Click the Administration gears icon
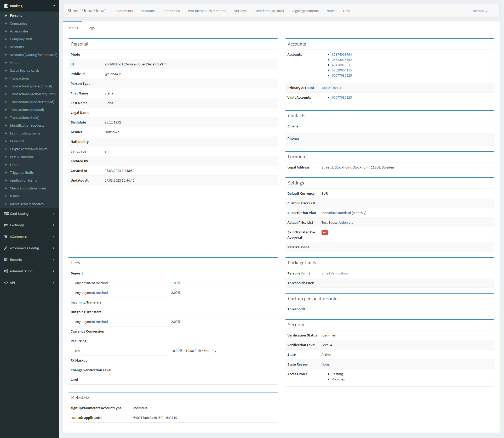Image resolution: width=504 pixels, height=438 pixels. point(6,271)
